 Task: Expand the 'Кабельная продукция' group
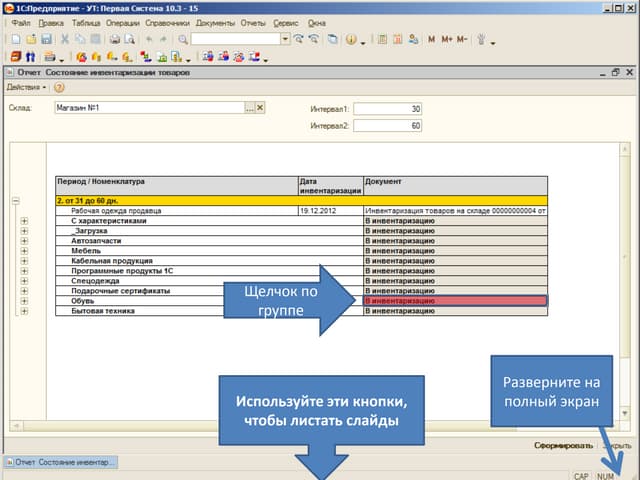(x=24, y=261)
